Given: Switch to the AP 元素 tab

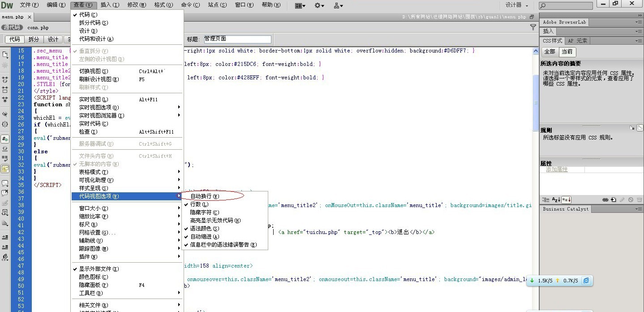Looking at the screenshot, I should pyautogui.click(x=578, y=41).
